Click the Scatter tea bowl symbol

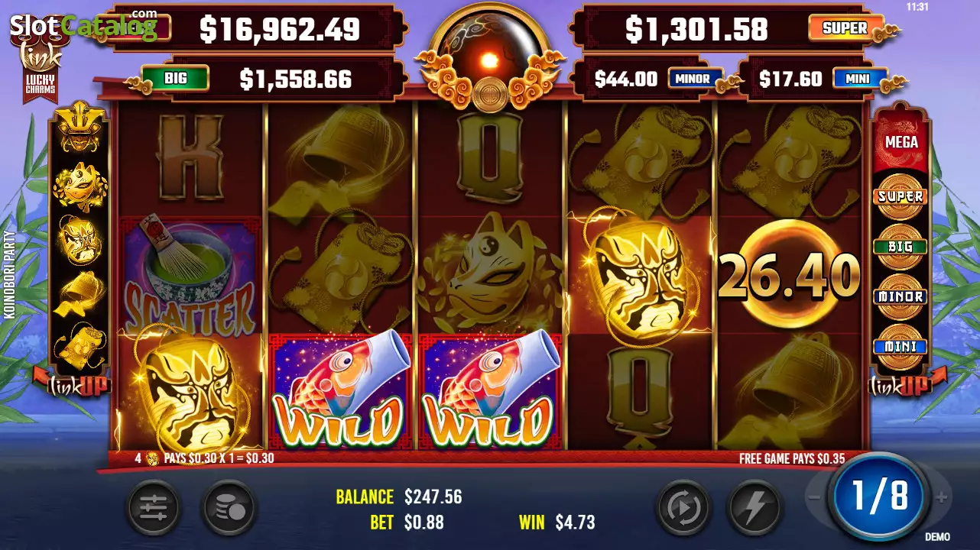click(x=190, y=276)
